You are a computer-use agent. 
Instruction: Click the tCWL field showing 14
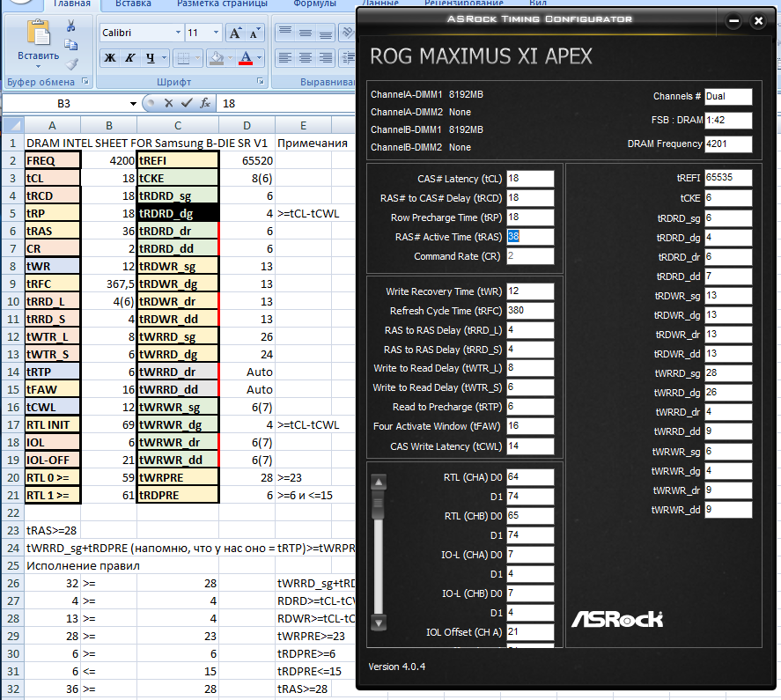tap(530, 446)
